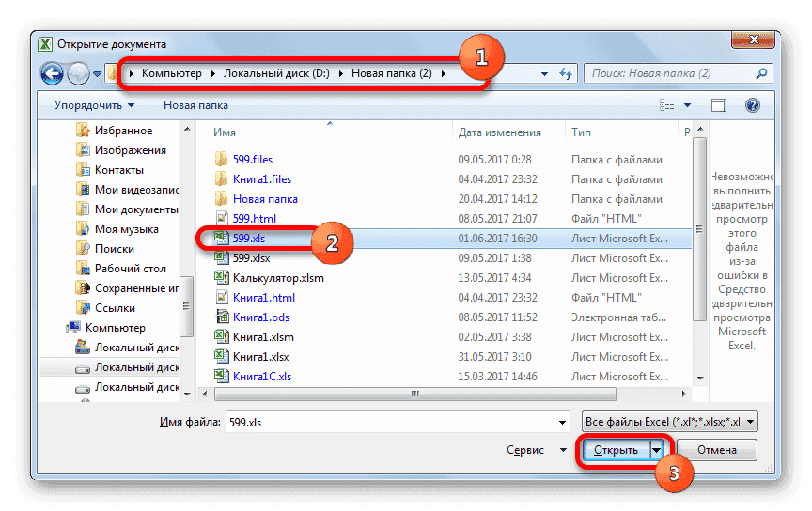The width and height of the screenshot is (812, 511).
Task: Focus the search field for Новая папка (2)
Action: (x=678, y=73)
